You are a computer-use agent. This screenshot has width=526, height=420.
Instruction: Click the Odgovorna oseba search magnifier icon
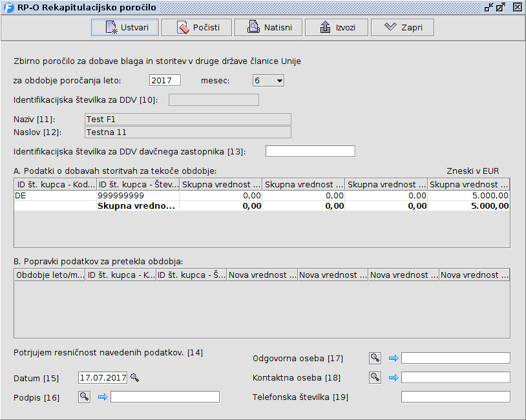[x=375, y=358]
